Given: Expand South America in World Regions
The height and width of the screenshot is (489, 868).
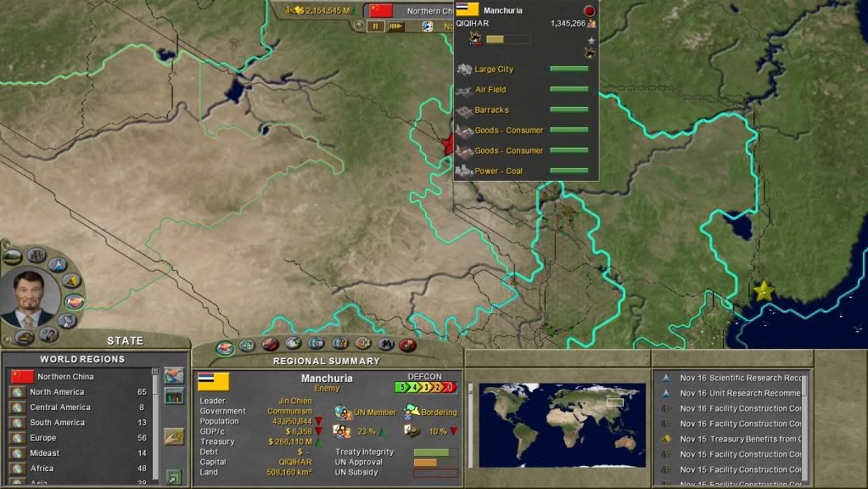Looking at the screenshot, I should (80, 423).
